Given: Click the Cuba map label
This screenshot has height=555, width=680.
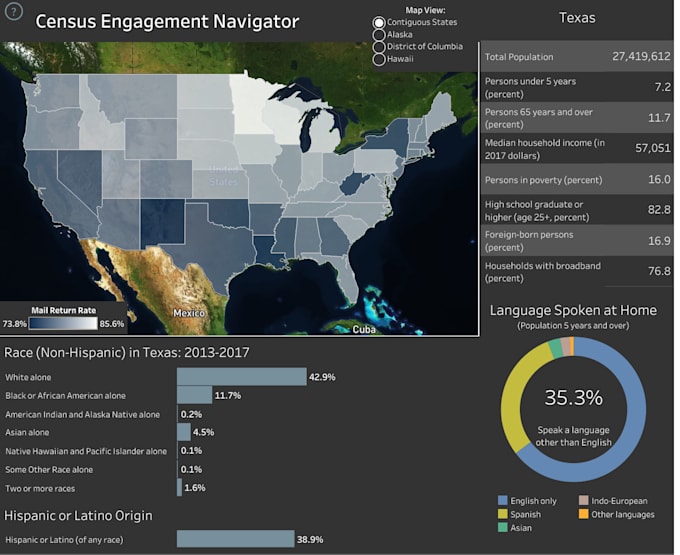Looking at the screenshot, I should (x=364, y=330).
